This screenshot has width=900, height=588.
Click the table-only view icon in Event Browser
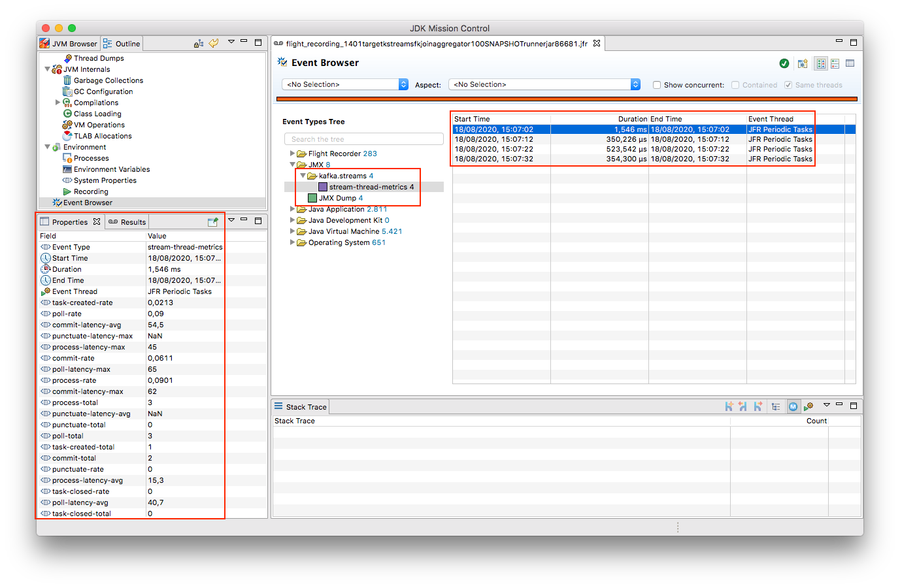[850, 63]
